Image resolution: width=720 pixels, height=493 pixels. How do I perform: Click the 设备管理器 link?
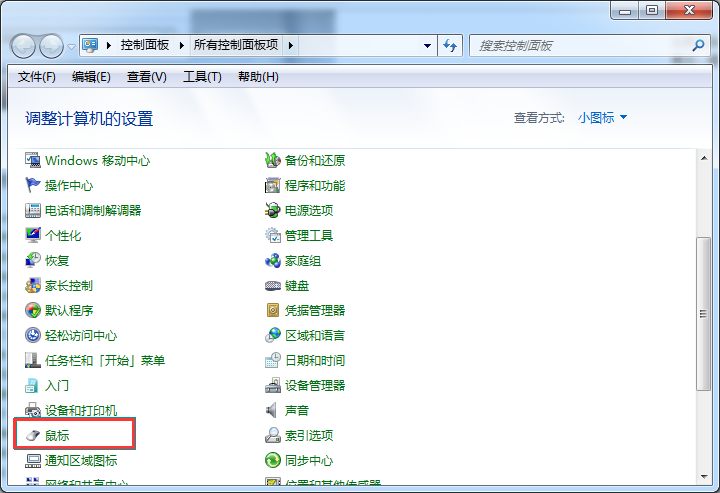[x=315, y=386]
